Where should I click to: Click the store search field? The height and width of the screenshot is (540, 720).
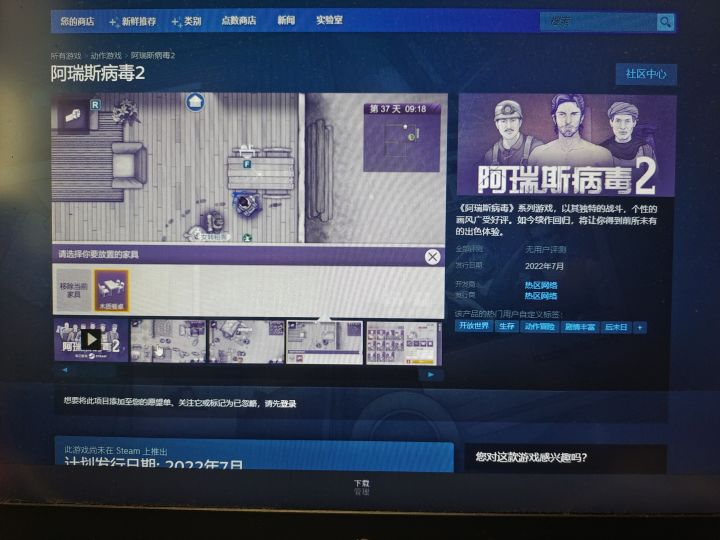[598, 22]
